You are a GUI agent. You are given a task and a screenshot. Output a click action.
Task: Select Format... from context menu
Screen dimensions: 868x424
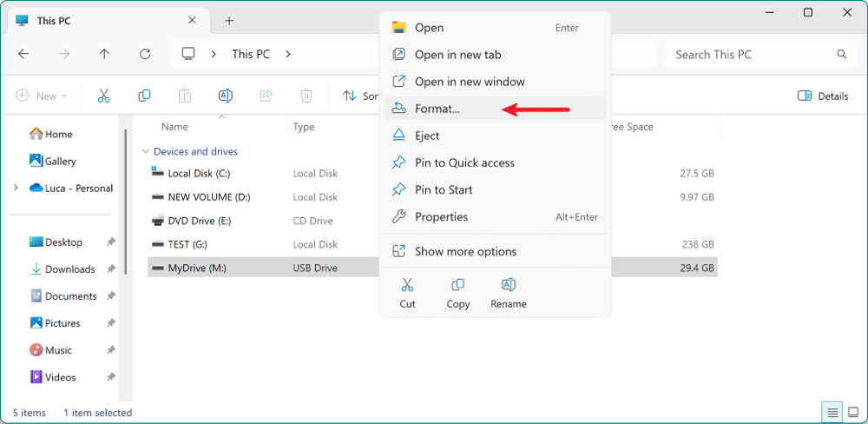coord(495,109)
